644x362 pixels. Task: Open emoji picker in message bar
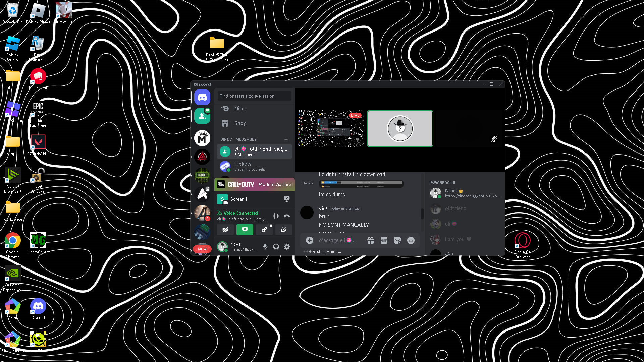tap(411, 240)
